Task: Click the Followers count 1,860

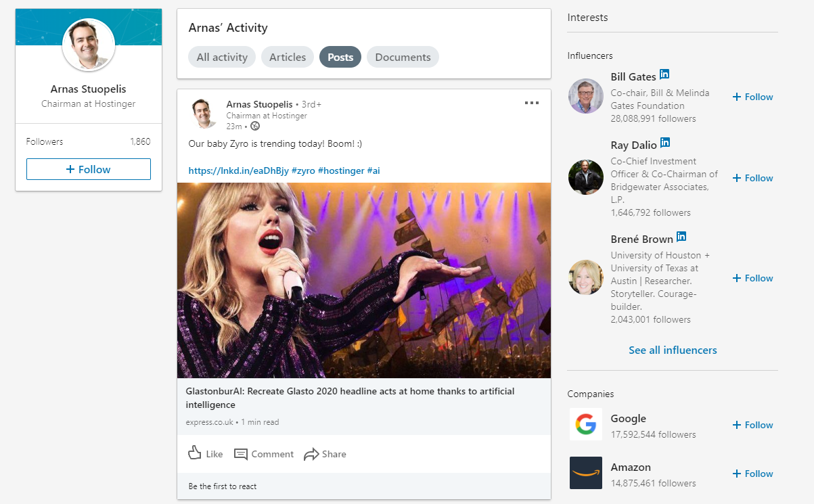Action: [x=140, y=141]
